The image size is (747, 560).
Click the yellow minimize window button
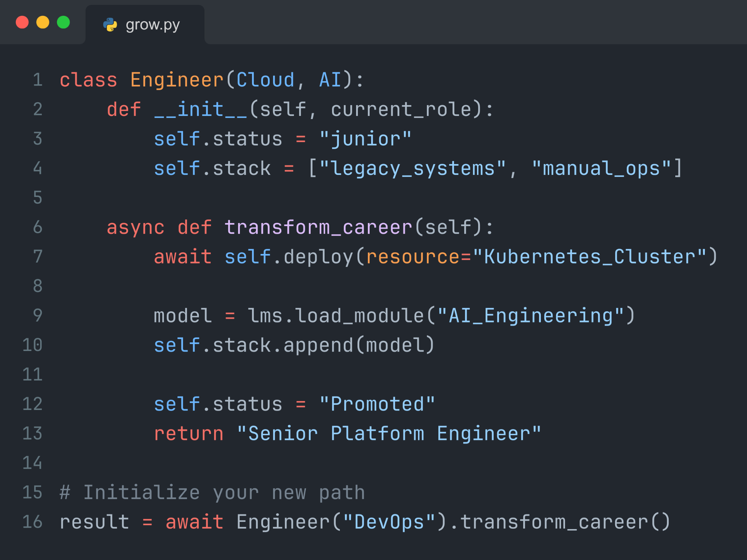[x=43, y=22]
